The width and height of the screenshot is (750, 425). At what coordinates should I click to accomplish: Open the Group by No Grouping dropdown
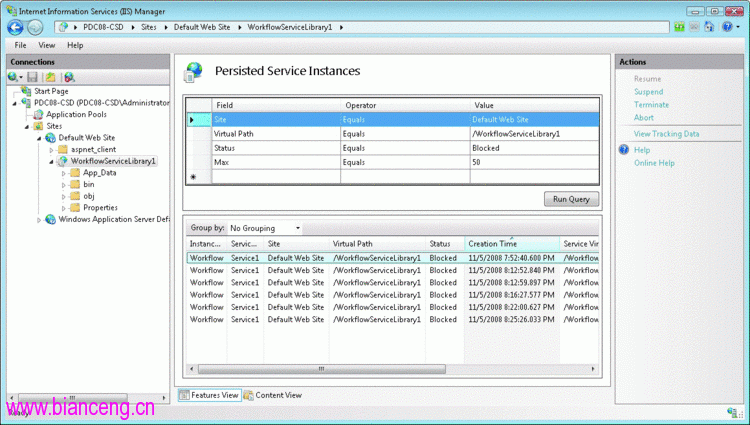[x=265, y=228]
